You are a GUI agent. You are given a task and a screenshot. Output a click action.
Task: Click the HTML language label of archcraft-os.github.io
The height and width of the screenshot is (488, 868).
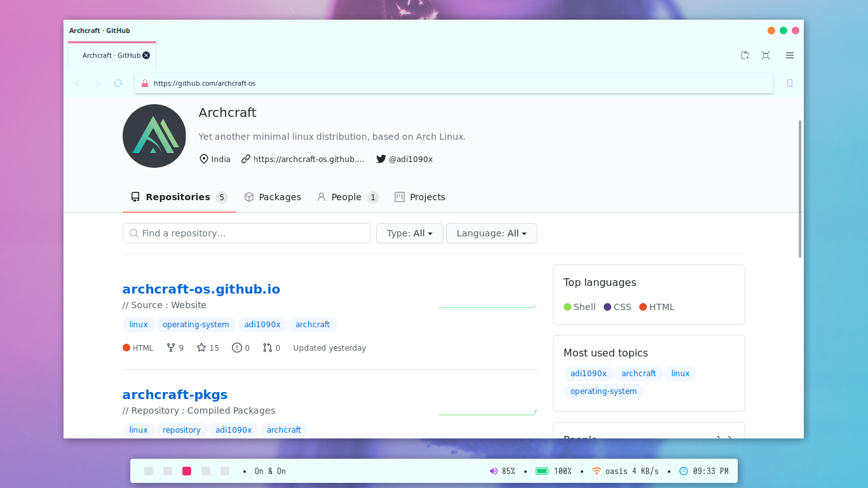click(x=138, y=348)
